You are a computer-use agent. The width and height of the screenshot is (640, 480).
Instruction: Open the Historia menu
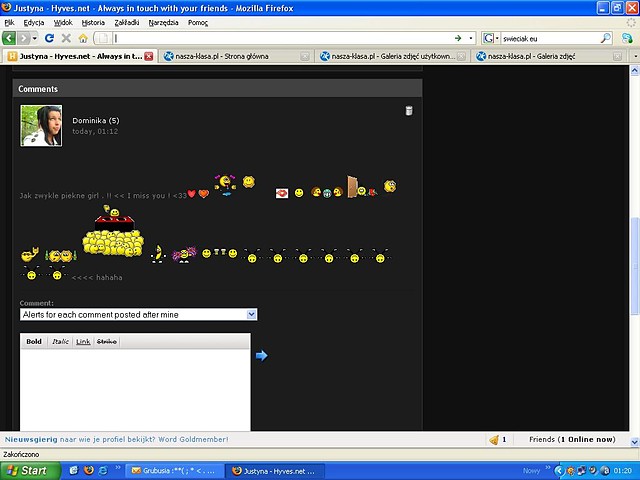click(x=93, y=23)
